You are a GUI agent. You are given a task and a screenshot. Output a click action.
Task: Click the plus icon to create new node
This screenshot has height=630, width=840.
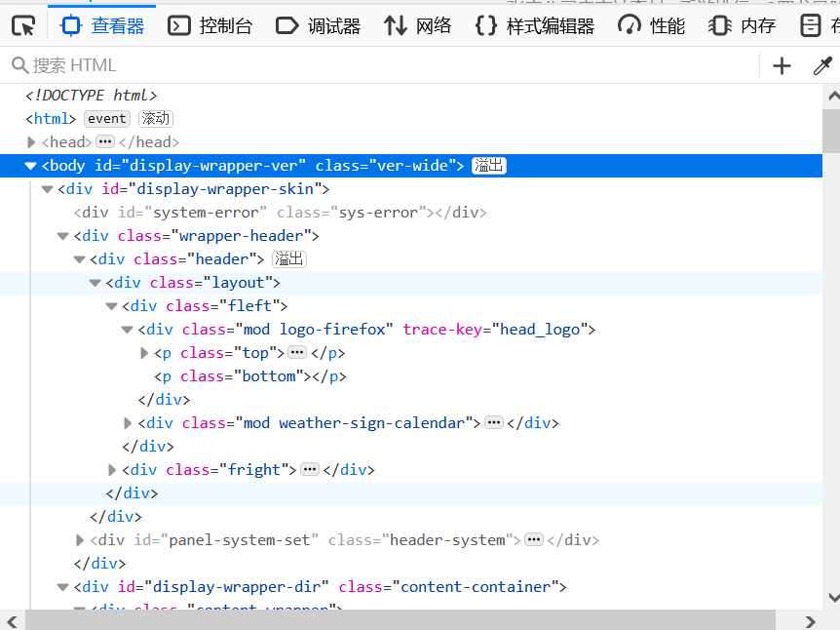[782, 65]
